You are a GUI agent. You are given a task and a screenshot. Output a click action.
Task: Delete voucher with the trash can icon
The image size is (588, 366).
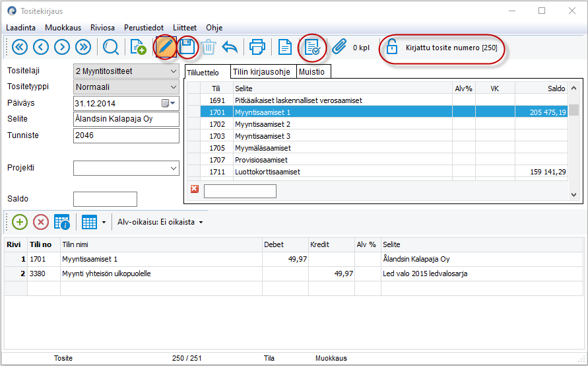(x=209, y=48)
